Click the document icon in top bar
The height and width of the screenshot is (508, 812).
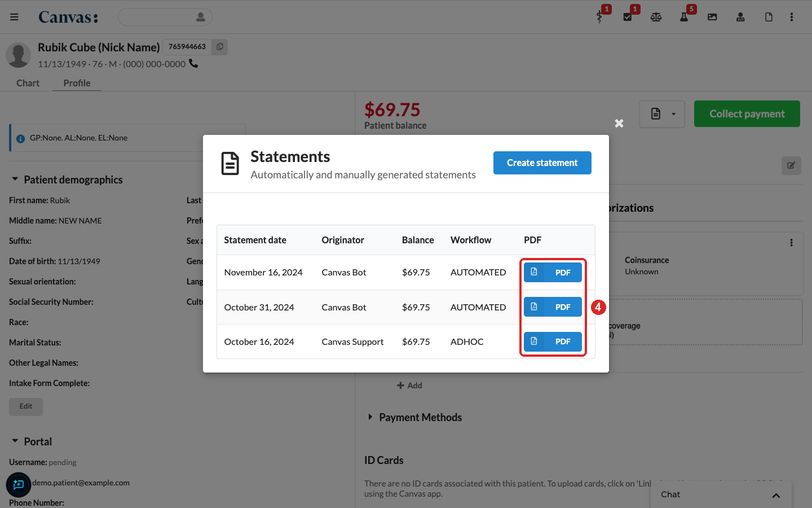tap(769, 17)
